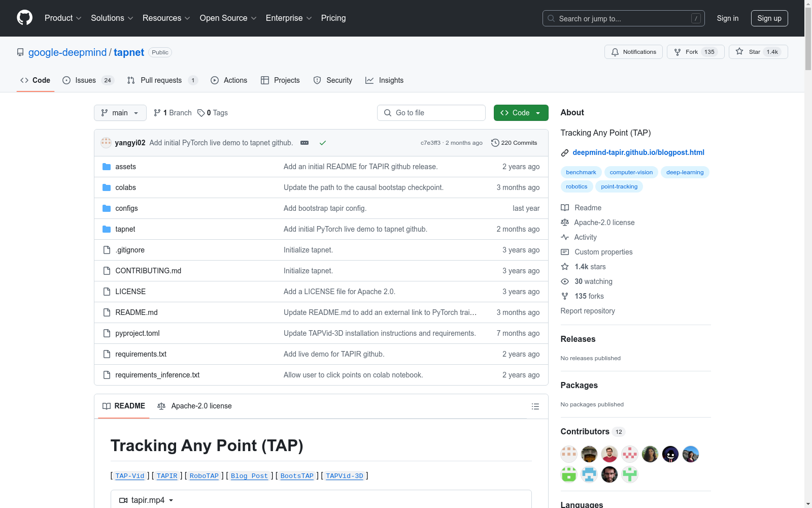Open the Pull requests tab
This screenshot has height=508, width=812.
click(x=162, y=80)
